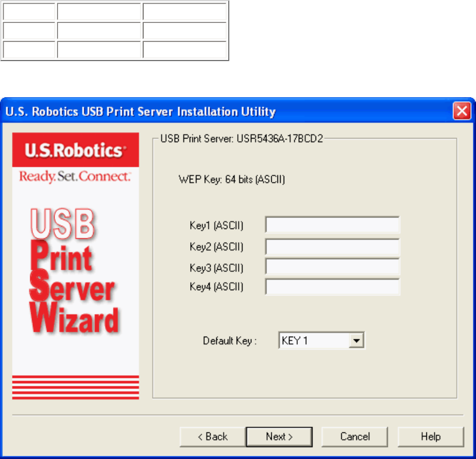Image resolution: width=476 pixels, height=459 pixels.
Task: Click the 'USB Print Server Wizard' graphic
Action: point(74,271)
